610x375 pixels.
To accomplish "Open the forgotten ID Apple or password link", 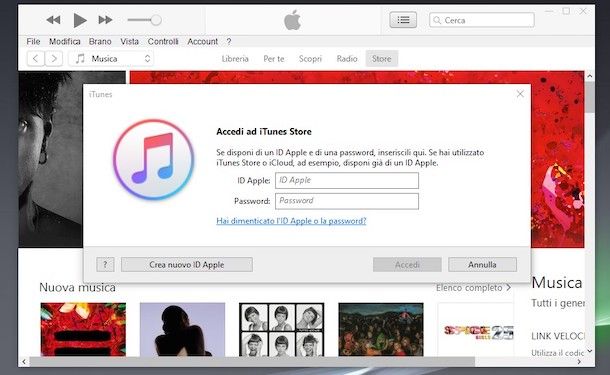I will point(291,221).
